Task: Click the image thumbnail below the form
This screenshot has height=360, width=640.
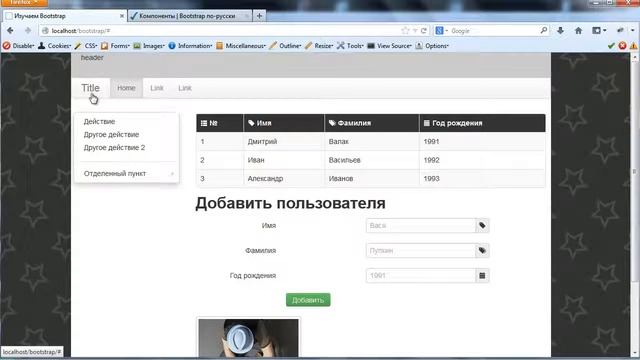Action: click(248, 338)
